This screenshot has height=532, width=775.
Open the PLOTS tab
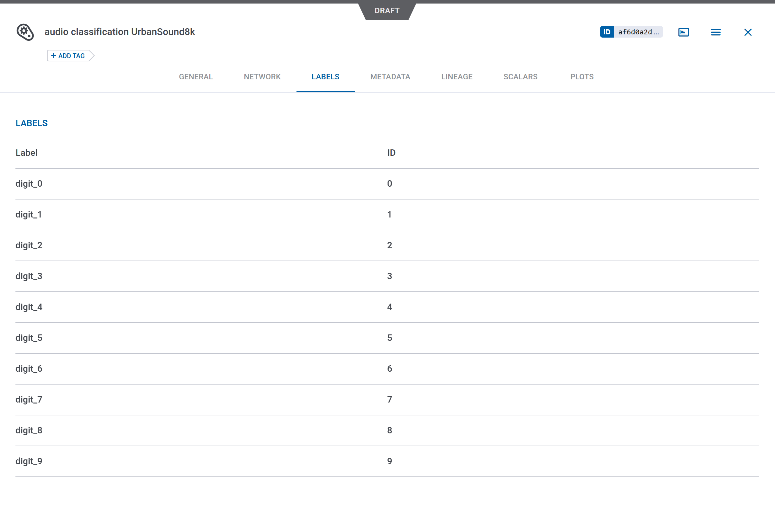pos(581,77)
